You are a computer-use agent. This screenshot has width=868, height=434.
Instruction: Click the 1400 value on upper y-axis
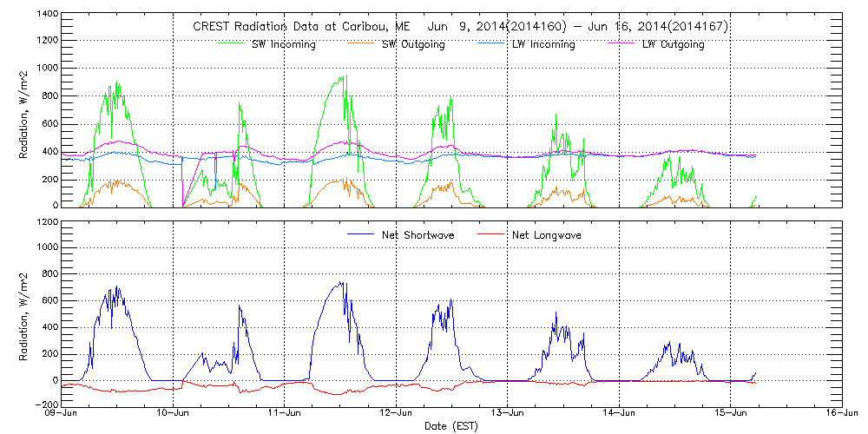[x=49, y=16]
